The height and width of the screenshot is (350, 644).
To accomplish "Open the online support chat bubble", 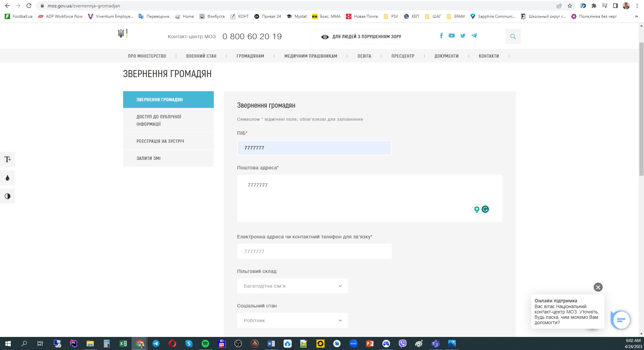I will tap(621, 320).
